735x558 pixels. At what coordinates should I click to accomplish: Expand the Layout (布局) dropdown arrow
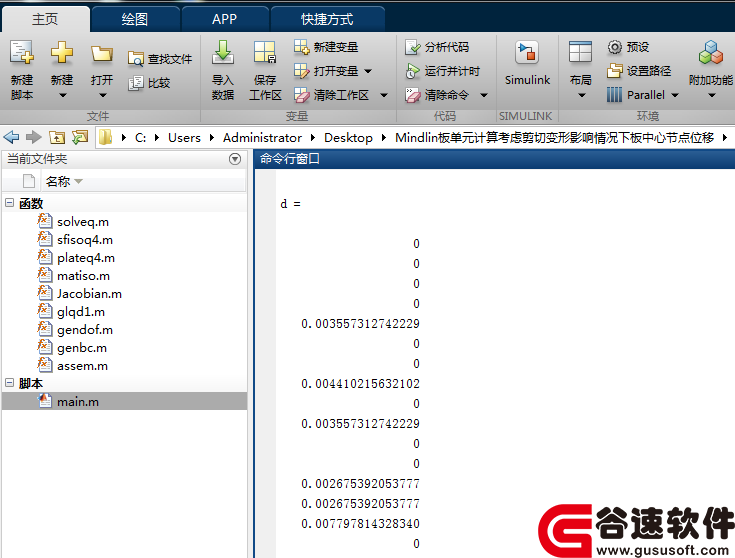(581, 95)
